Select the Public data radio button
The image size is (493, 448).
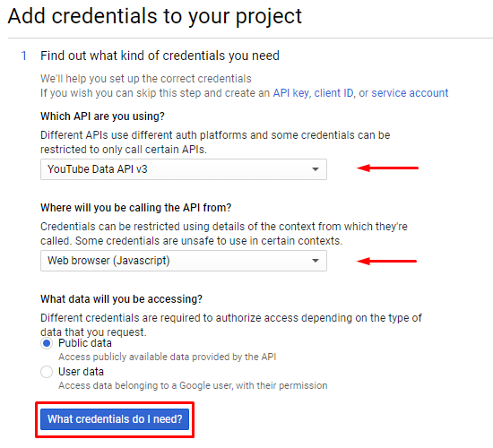pyautogui.click(x=47, y=343)
